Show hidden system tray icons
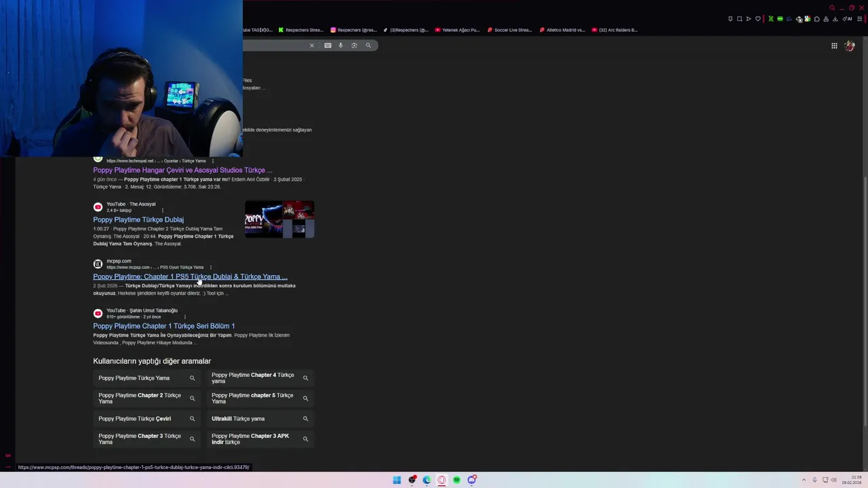 click(804, 480)
